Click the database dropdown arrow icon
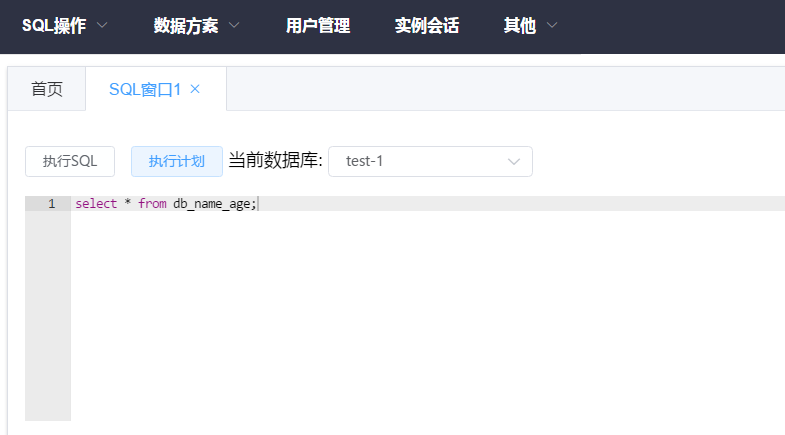Image resolution: width=785 pixels, height=435 pixels. pos(514,162)
